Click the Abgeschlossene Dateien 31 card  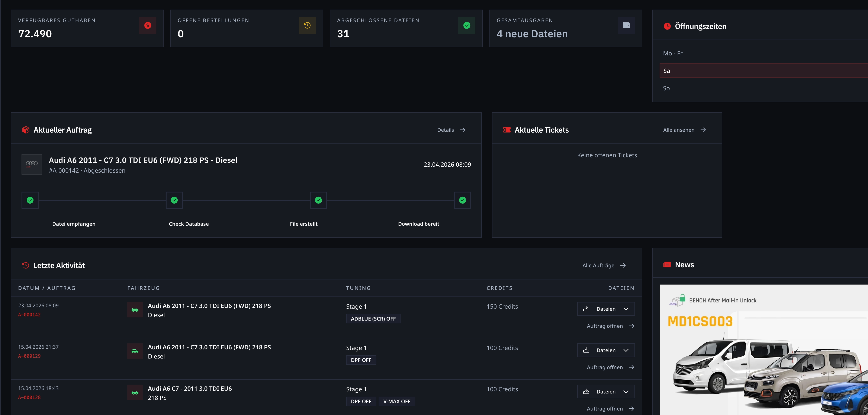coord(406,28)
